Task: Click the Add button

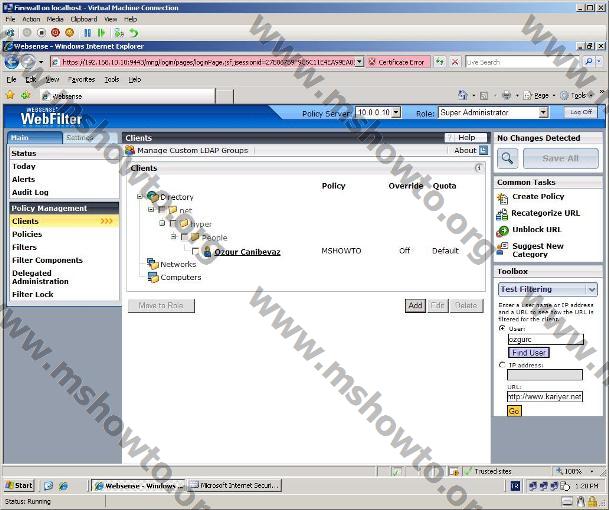Action: coord(415,305)
